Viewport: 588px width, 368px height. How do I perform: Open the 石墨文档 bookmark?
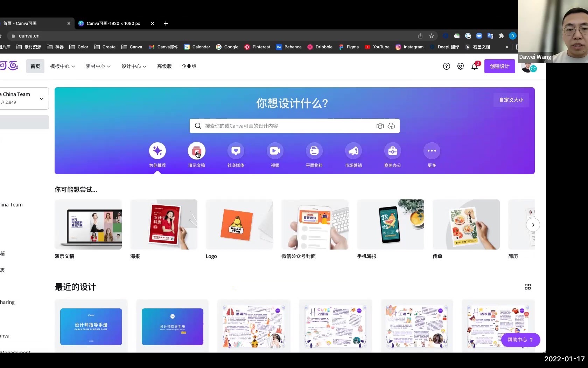click(477, 47)
